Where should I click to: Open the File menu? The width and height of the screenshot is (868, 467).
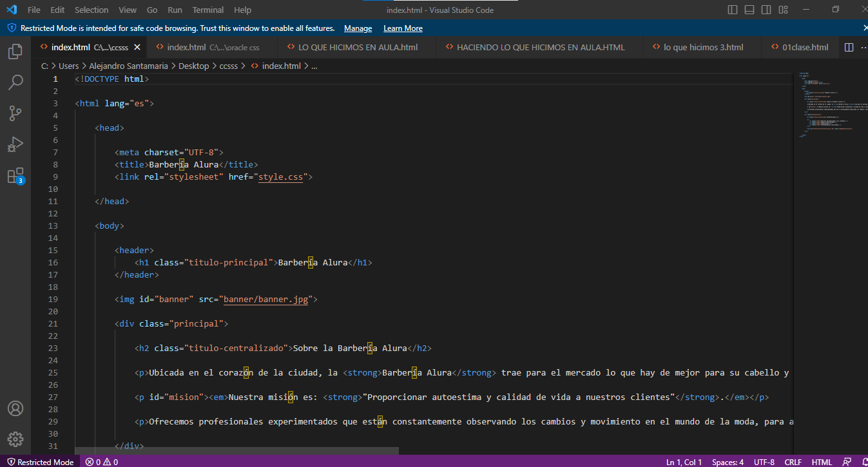(34, 10)
